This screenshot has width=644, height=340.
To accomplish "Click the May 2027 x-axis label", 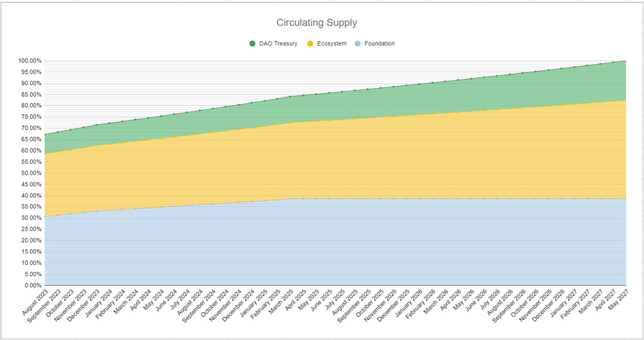I will (x=618, y=300).
